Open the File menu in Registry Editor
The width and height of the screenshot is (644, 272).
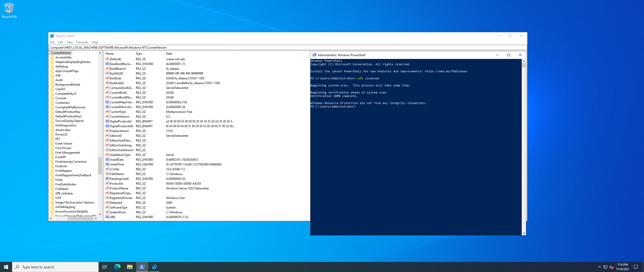52,42
